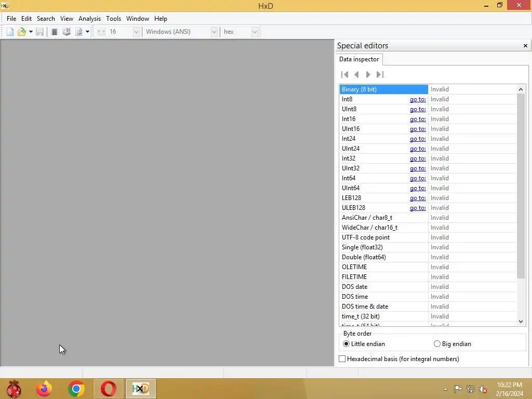Click go to link for UInt64
This screenshot has height=399, width=532.
(x=418, y=188)
